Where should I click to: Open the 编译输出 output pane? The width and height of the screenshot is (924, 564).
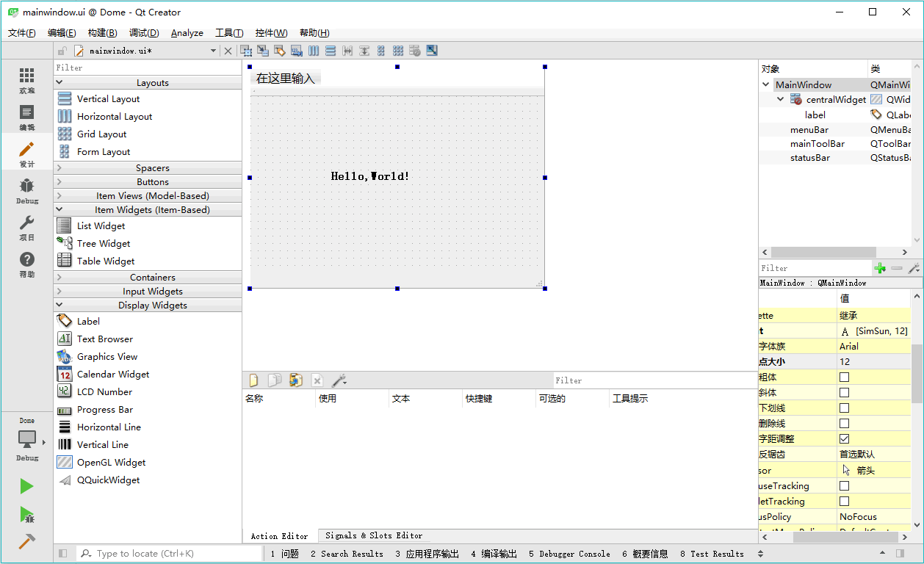[494, 554]
